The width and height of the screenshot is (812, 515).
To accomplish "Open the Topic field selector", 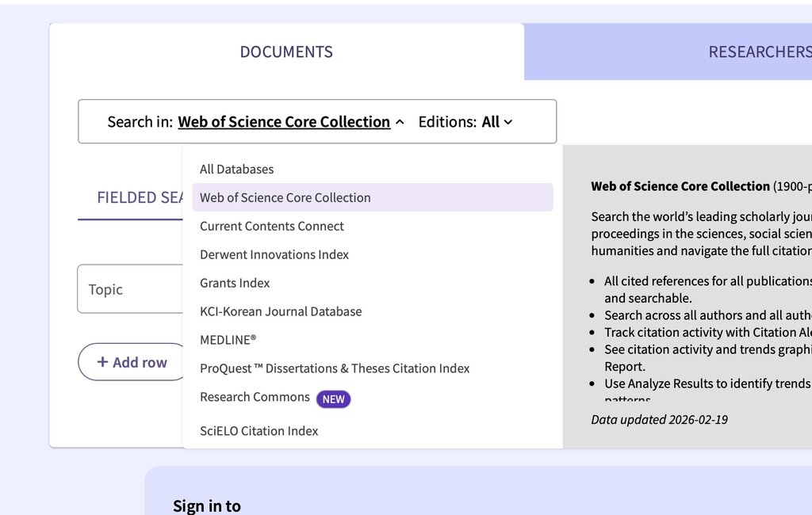I will pos(130,289).
